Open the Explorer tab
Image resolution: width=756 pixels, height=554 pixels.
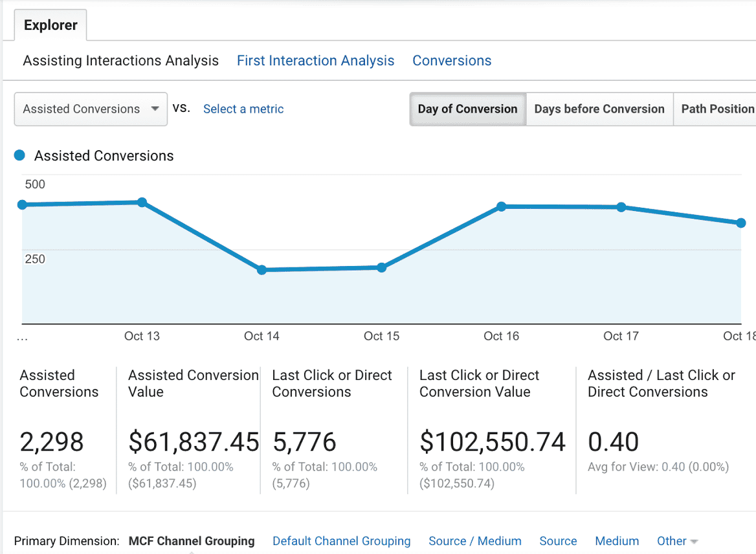pos(50,25)
